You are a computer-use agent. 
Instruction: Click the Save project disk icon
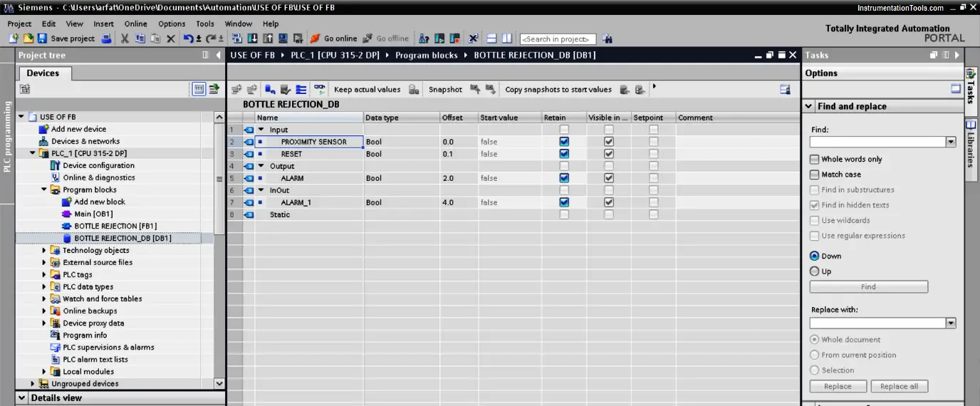pyautogui.click(x=42, y=38)
